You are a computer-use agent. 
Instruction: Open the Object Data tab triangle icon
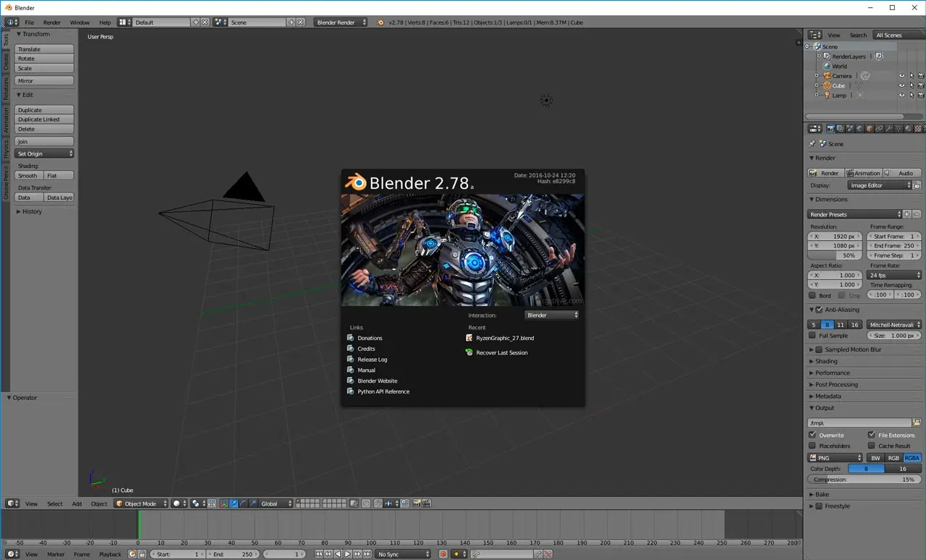pyautogui.click(x=899, y=129)
